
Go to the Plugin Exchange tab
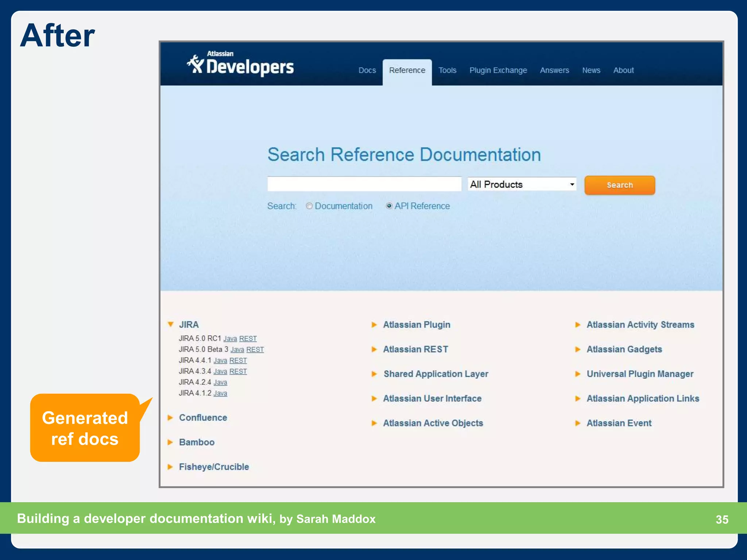click(x=498, y=70)
